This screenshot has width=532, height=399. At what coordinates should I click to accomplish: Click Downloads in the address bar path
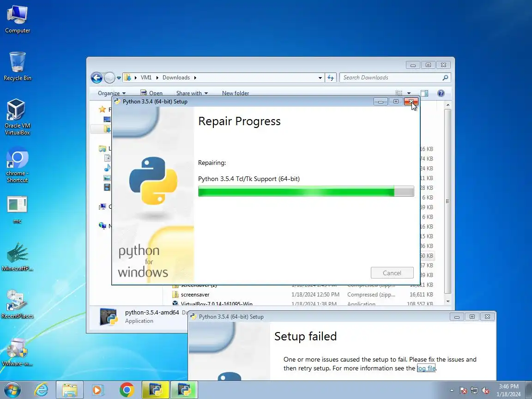(176, 78)
